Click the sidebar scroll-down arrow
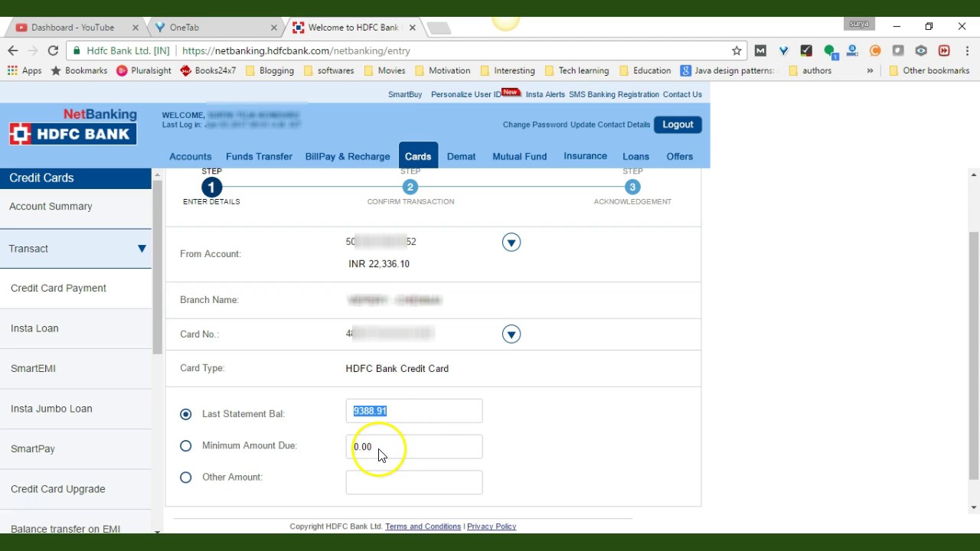The image size is (980, 551). (x=157, y=530)
